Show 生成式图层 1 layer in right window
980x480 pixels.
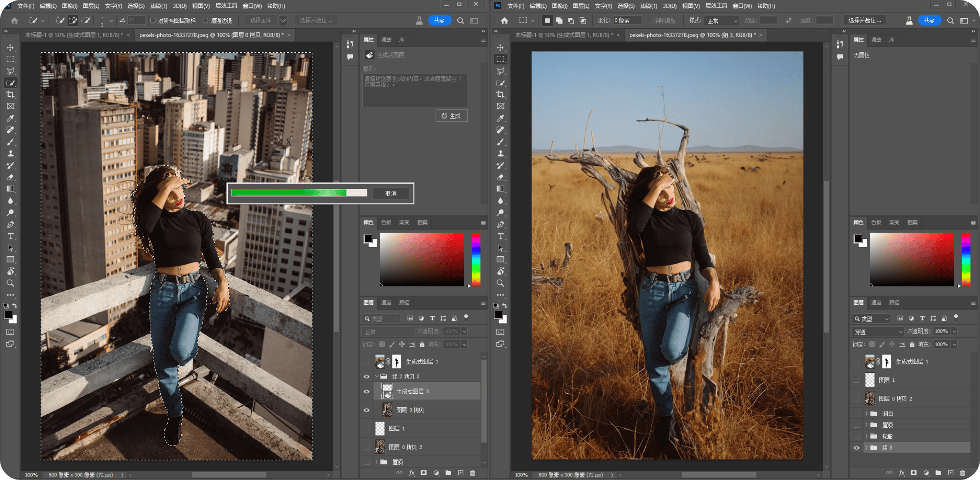[x=856, y=361]
